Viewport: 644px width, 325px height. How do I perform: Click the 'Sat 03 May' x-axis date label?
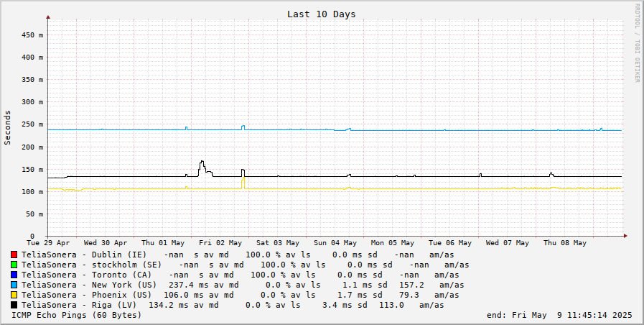278,243
